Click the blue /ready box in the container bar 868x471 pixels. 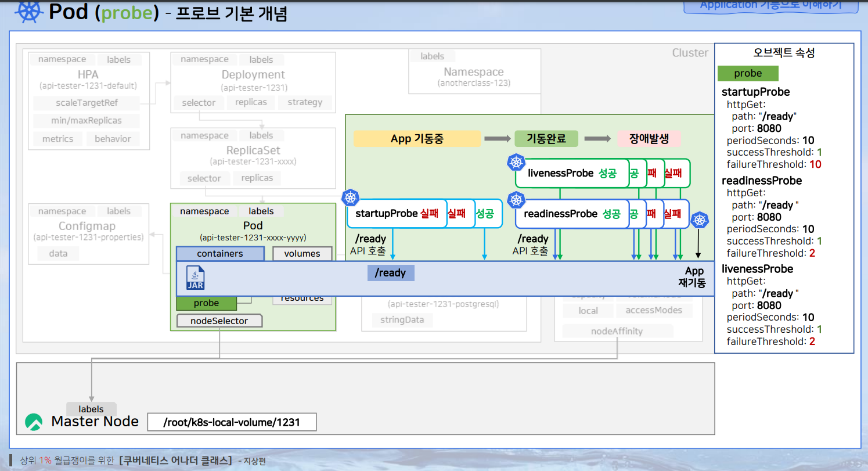[x=391, y=273]
